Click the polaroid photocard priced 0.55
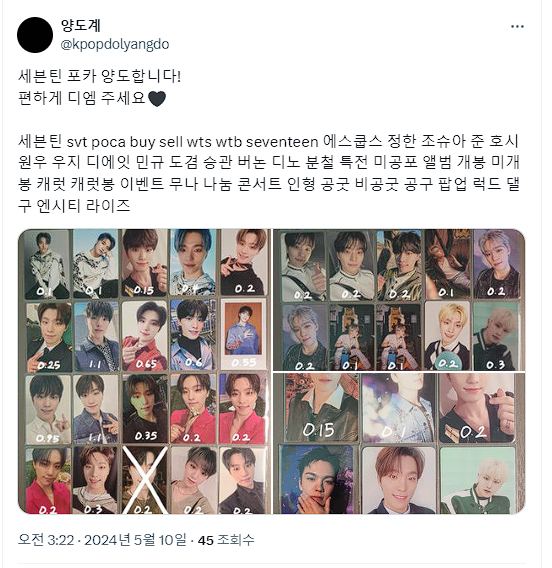 [x=243, y=334]
